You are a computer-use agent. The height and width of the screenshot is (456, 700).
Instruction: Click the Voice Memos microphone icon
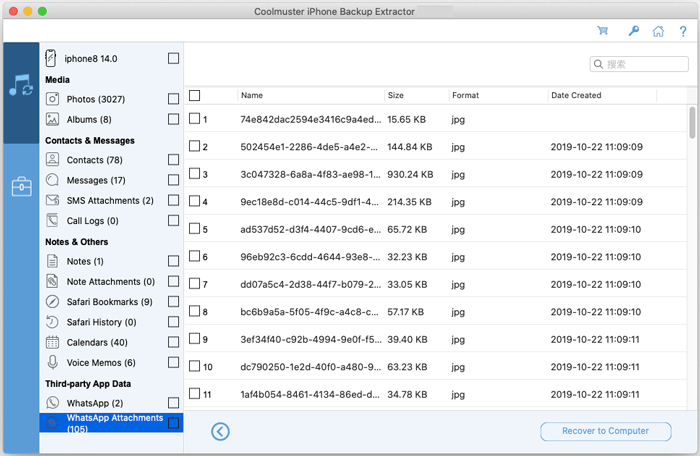[x=52, y=362]
